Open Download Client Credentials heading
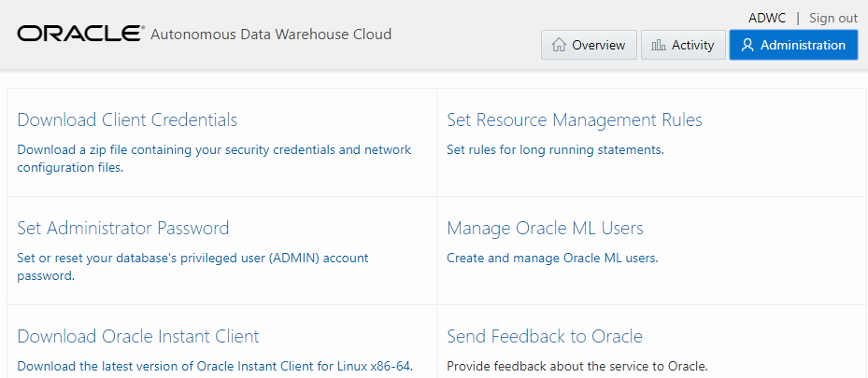The height and width of the screenshot is (378, 868). [127, 119]
